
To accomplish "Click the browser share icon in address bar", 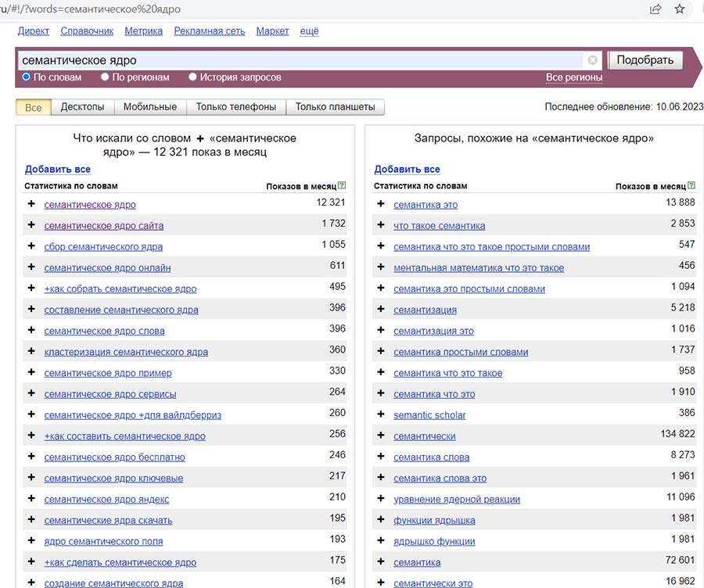I will tap(655, 9).
